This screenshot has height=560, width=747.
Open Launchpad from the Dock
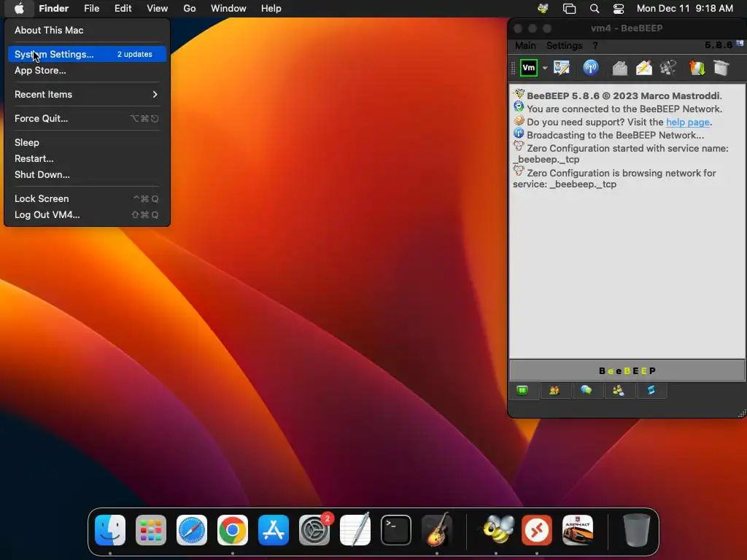pos(151,530)
